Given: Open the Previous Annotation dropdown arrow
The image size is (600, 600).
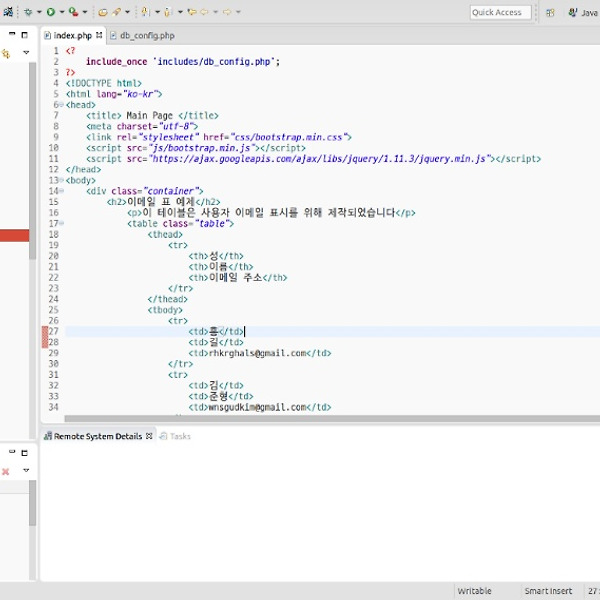Looking at the screenshot, I should click(x=180, y=12).
